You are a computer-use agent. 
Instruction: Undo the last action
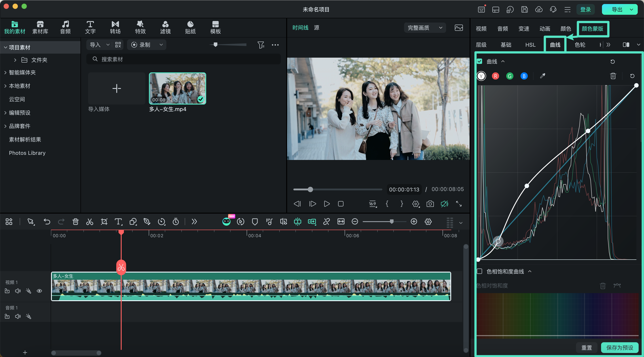click(x=47, y=222)
